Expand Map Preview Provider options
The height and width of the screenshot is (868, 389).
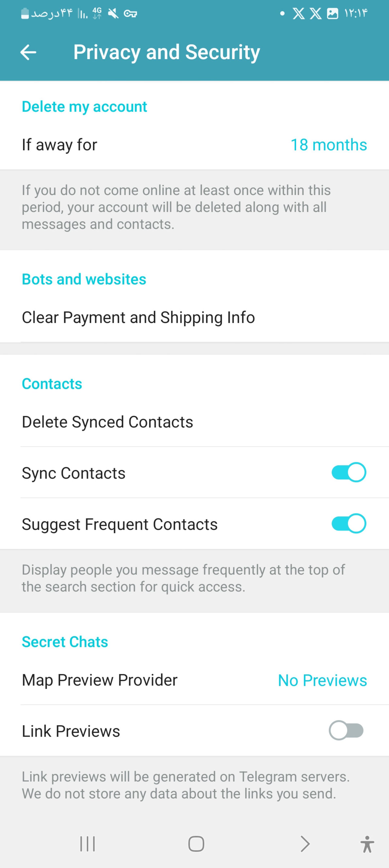(194, 679)
